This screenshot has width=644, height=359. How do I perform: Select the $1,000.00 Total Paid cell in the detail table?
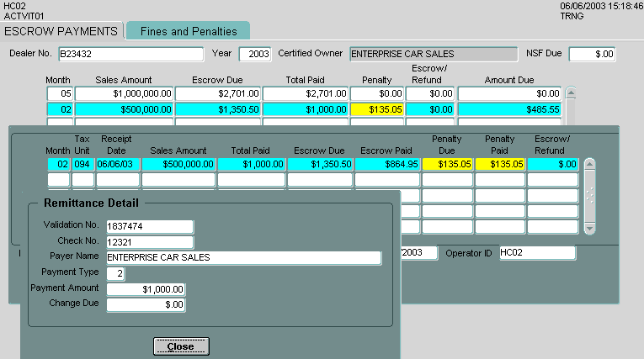[251, 164]
